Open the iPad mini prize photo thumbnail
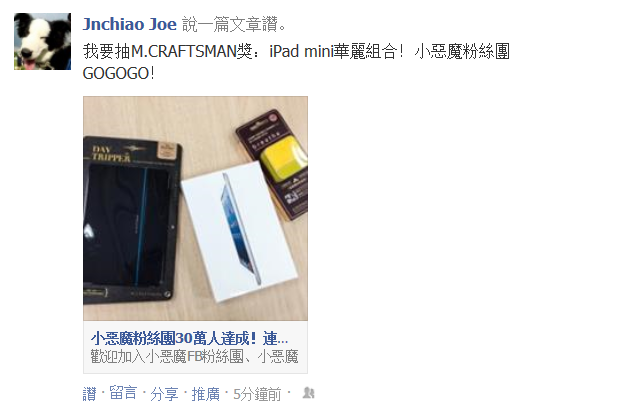Image resolution: width=630 pixels, height=416 pixels. pyautogui.click(x=195, y=208)
